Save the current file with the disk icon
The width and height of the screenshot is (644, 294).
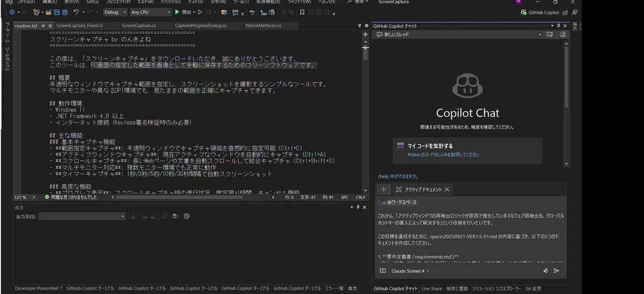56,12
